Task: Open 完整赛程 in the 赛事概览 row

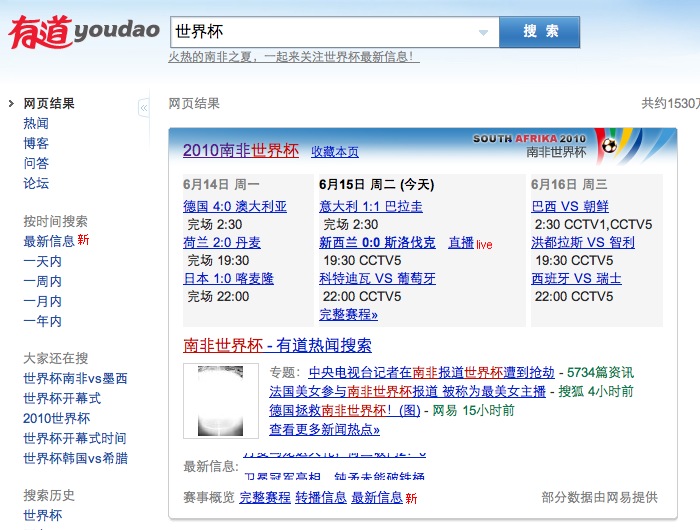Action: [x=265, y=497]
